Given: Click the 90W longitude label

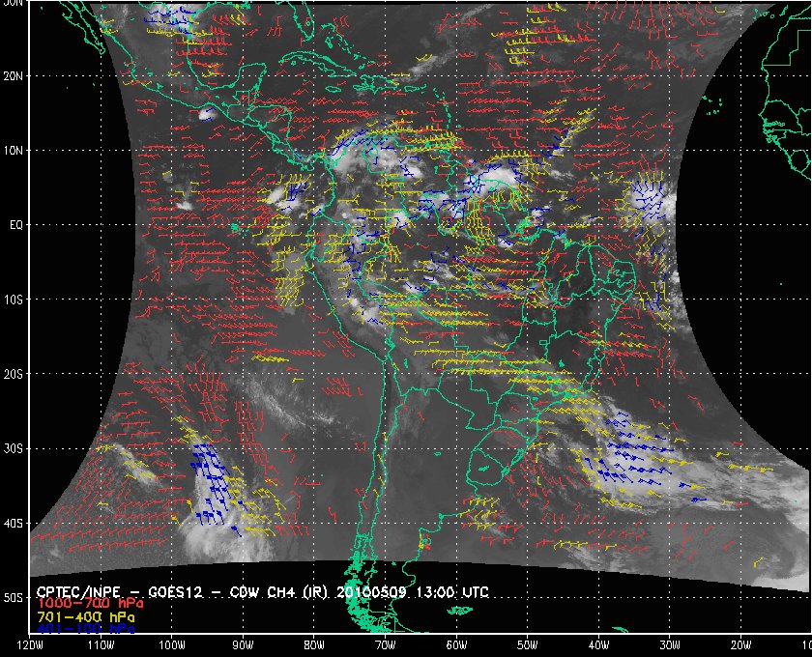Looking at the screenshot, I should pos(243,645).
